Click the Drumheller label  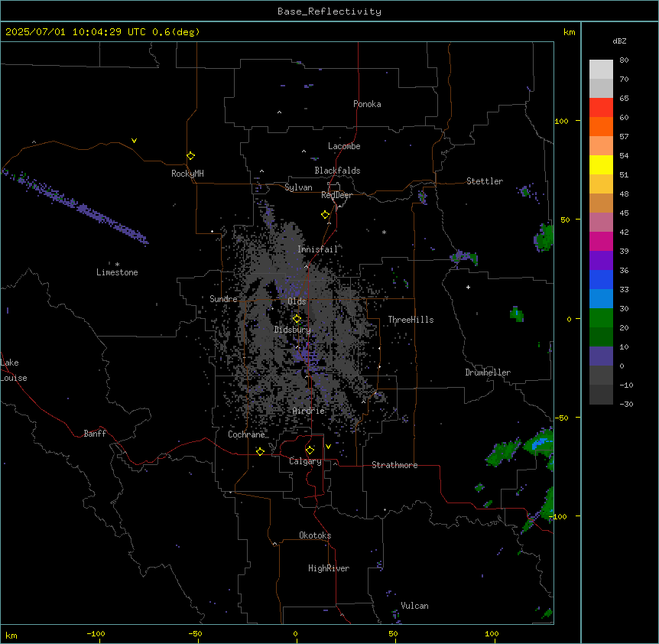[488, 372]
